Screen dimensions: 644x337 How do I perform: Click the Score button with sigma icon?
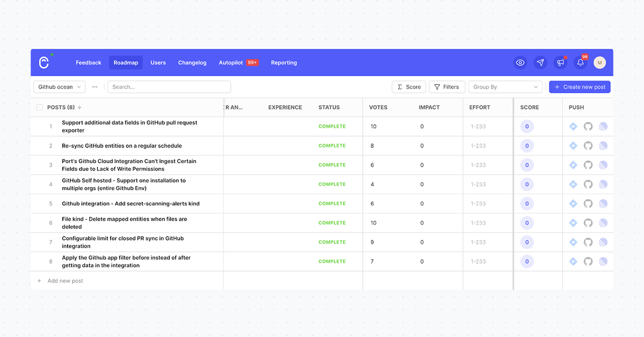(409, 87)
